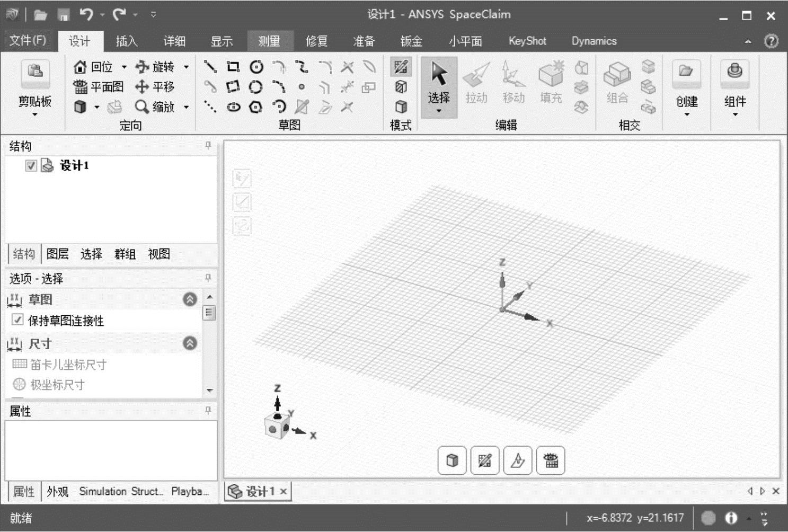Click the Save icon in quick toolbar
The height and width of the screenshot is (532, 788).
[64, 15]
